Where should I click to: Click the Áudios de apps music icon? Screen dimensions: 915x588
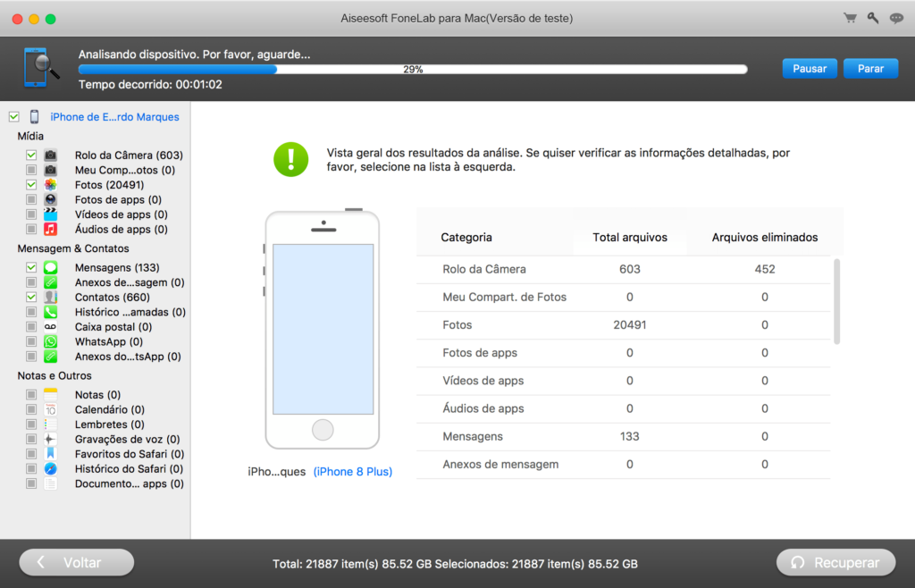click(51, 229)
